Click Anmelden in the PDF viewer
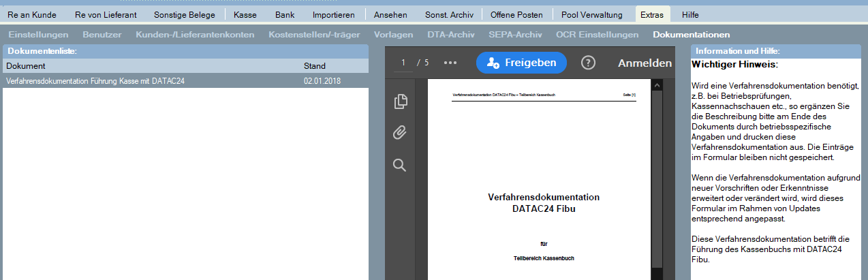This screenshot has width=868, height=280. (x=645, y=63)
